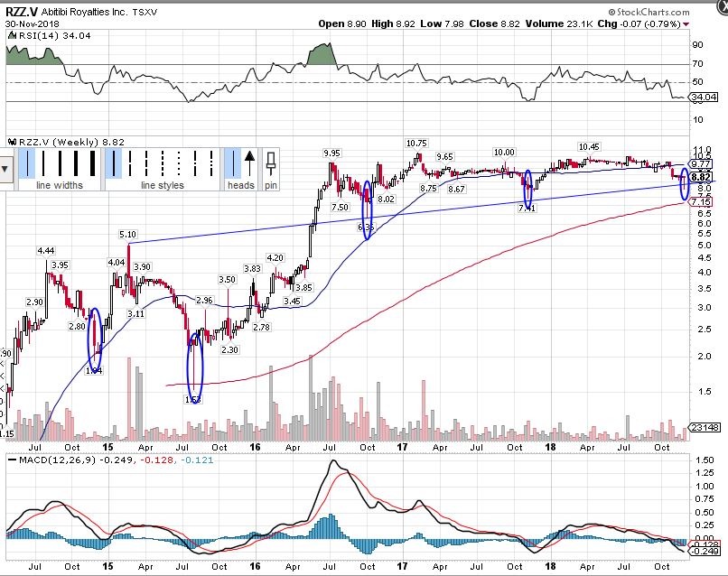Choose the dash-dot-dot line style
This screenshot has height=576, width=728.
click(211, 163)
